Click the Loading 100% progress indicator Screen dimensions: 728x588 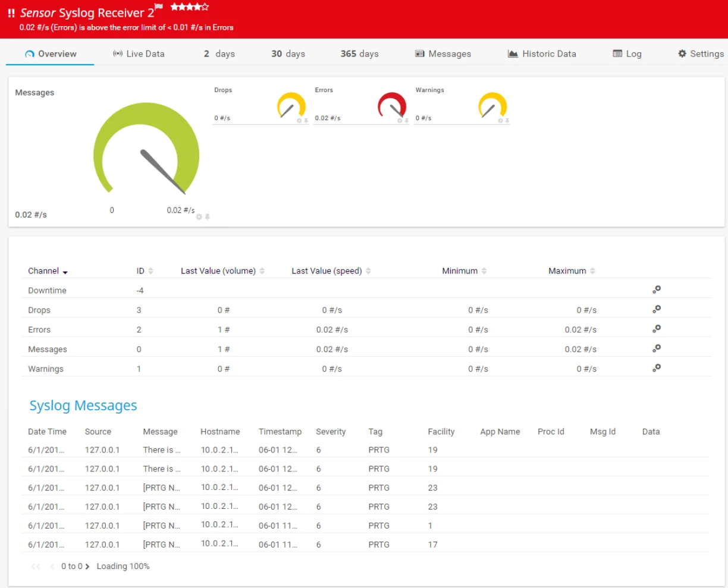tap(123, 566)
